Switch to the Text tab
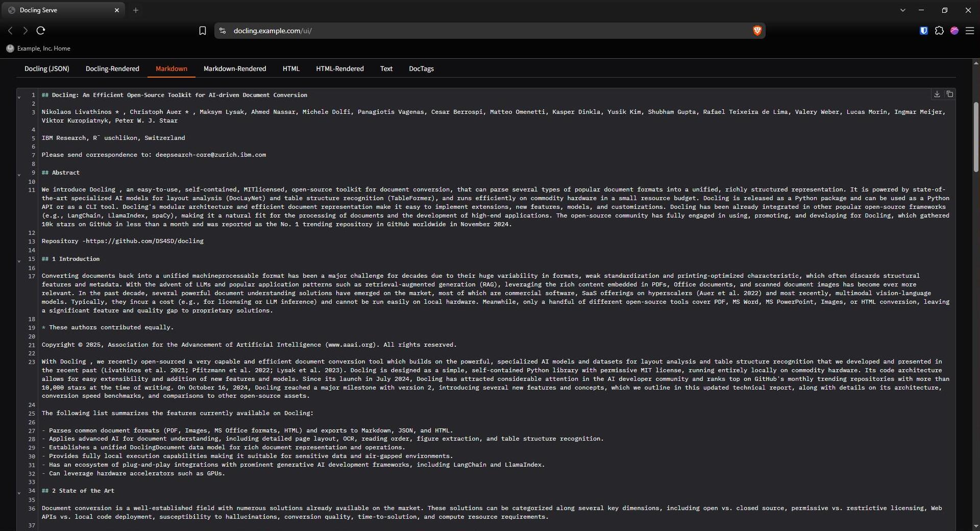This screenshot has width=980, height=531. [386, 68]
